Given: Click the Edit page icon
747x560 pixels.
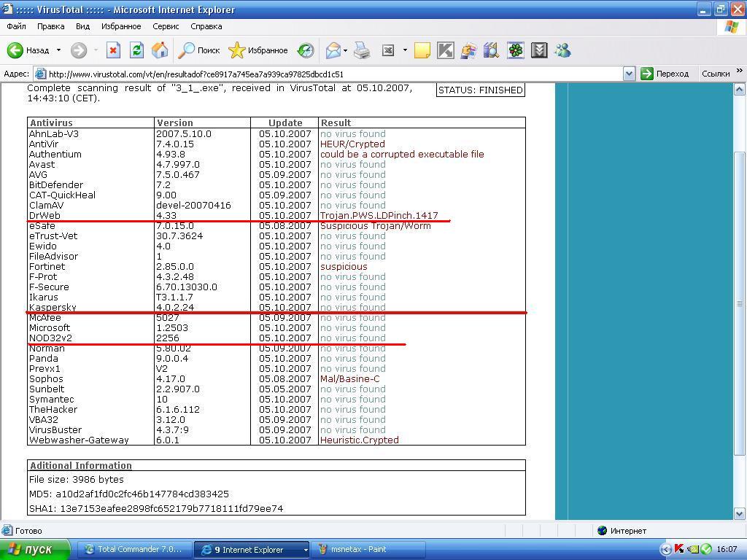Looking at the screenshot, I should click(x=388, y=50).
